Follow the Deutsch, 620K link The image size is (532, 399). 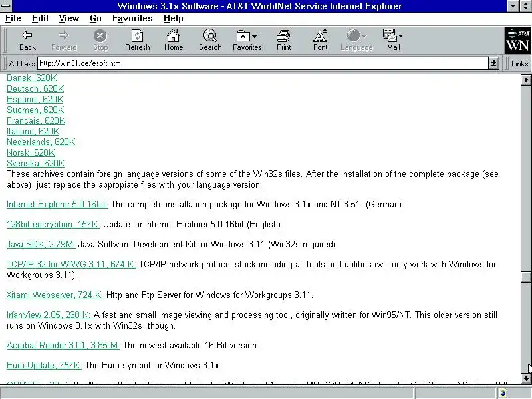(35, 89)
